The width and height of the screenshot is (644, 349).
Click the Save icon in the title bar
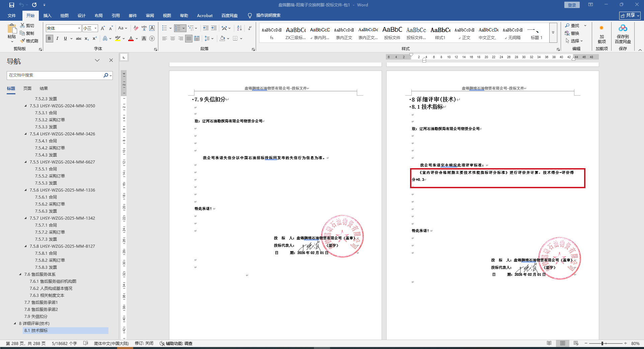12,5
